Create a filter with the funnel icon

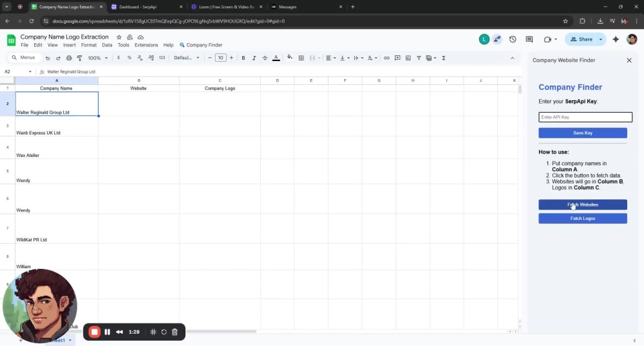coord(419,59)
